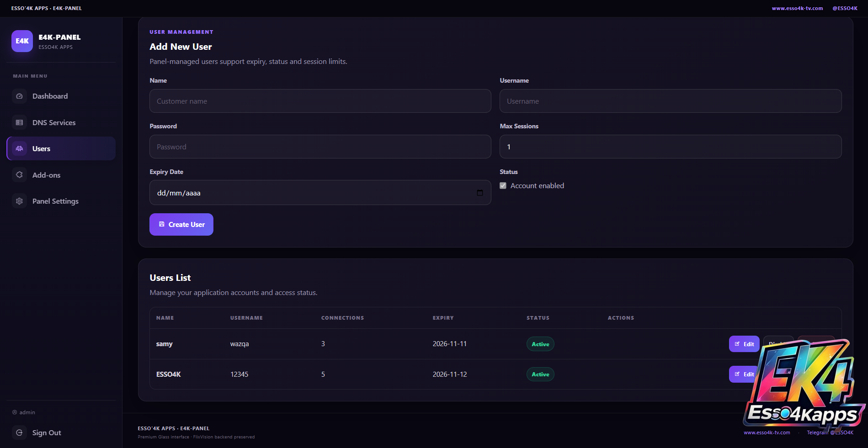Navigate to Panel Settings
868x448 pixels.
coord(61,201)
